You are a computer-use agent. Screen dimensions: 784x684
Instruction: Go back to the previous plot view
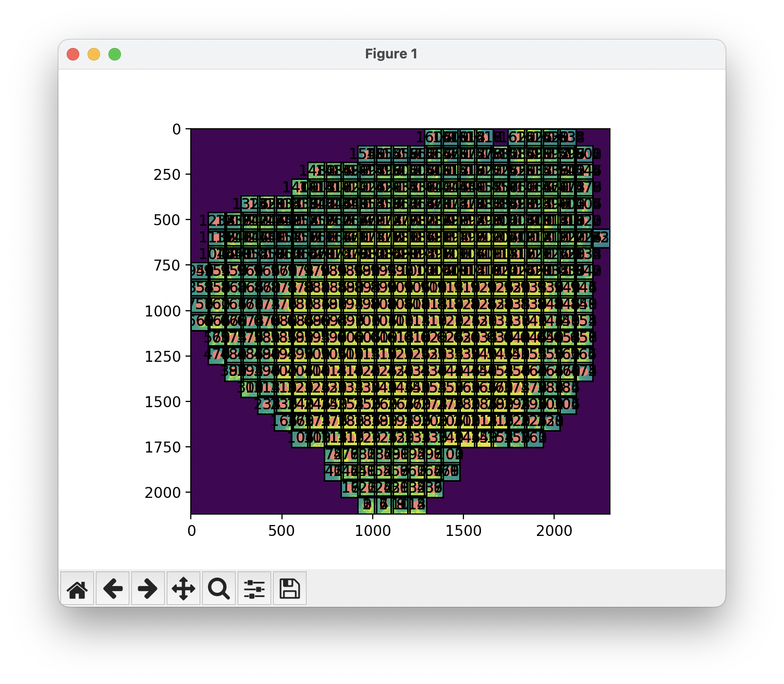pyautogui.click(x=113, y=589)
